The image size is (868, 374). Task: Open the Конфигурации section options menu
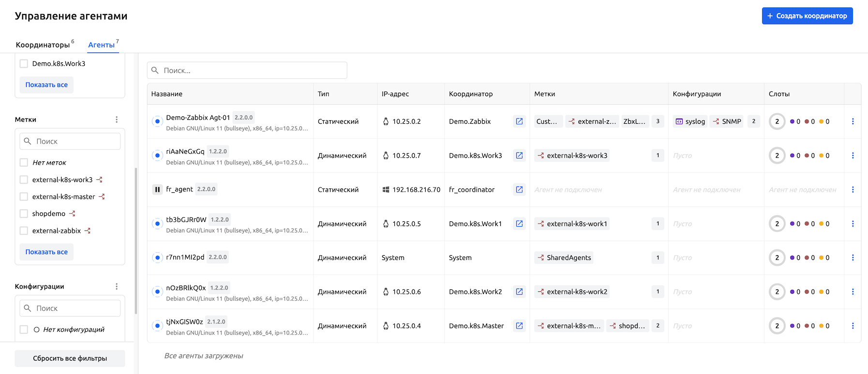(117, 287)
